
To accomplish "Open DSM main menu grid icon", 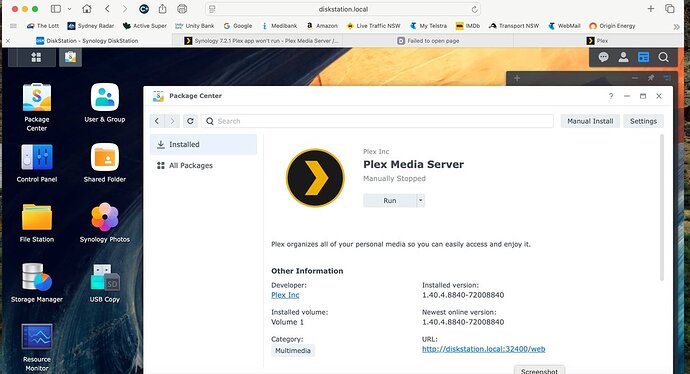I will [x=36, y=57].
